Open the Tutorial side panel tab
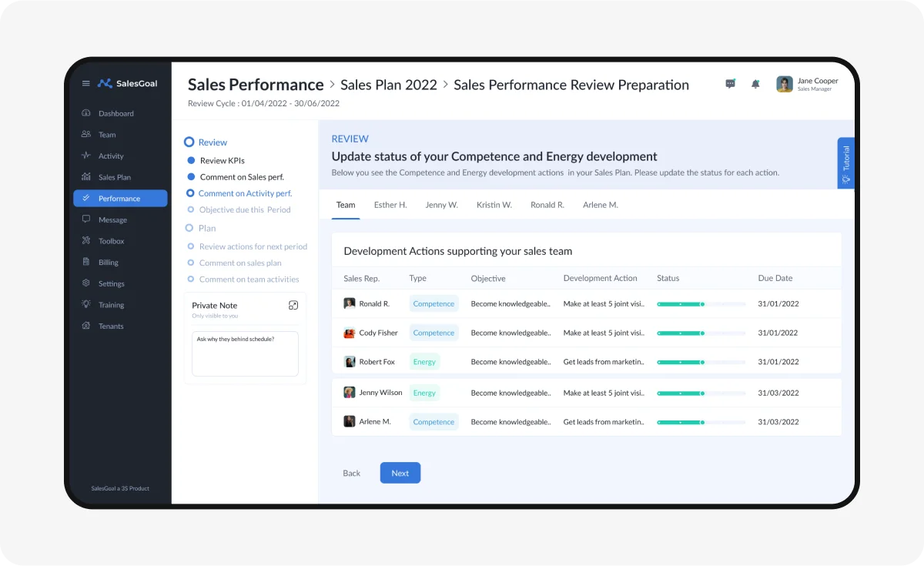The width and height of the screenshot is (924, 566). tap(845, 163)
